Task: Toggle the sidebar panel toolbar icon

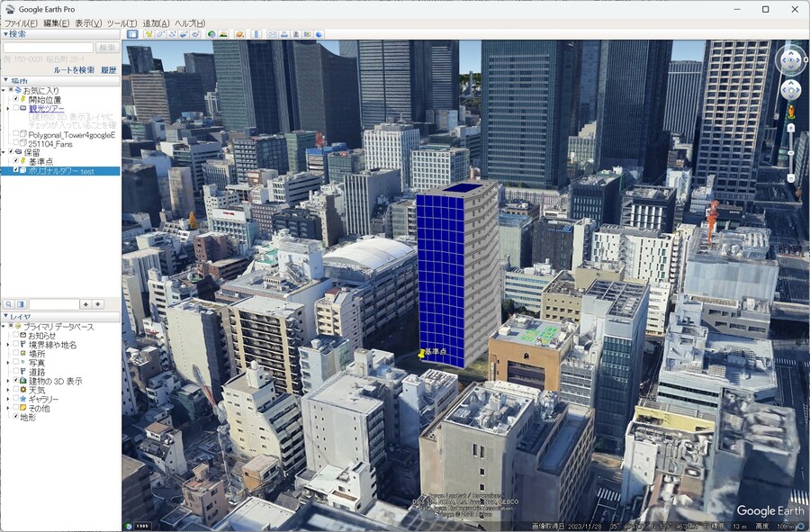Action: pos(132,34)
